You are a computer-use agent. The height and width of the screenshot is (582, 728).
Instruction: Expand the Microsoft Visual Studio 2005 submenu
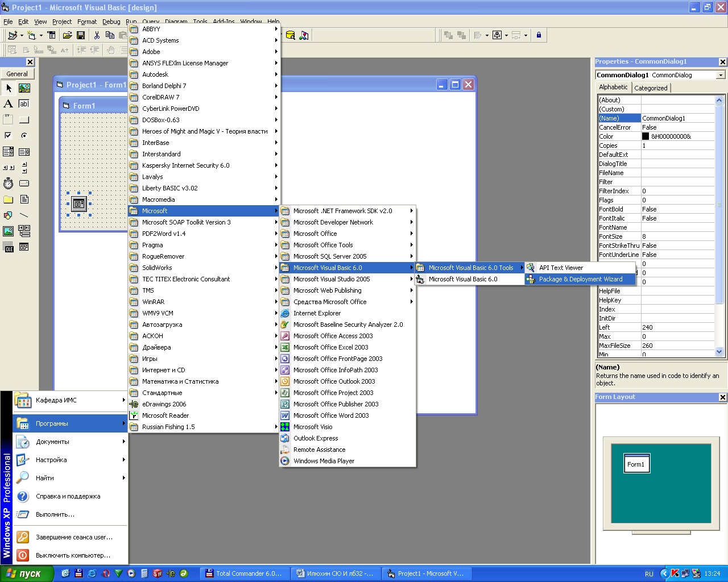(x=348, y=279)
